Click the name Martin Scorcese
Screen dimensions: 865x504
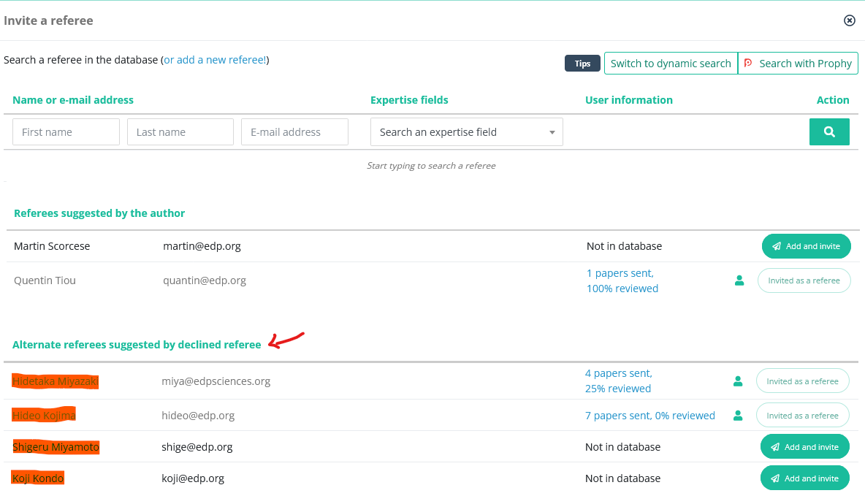[x=52, y=246]
